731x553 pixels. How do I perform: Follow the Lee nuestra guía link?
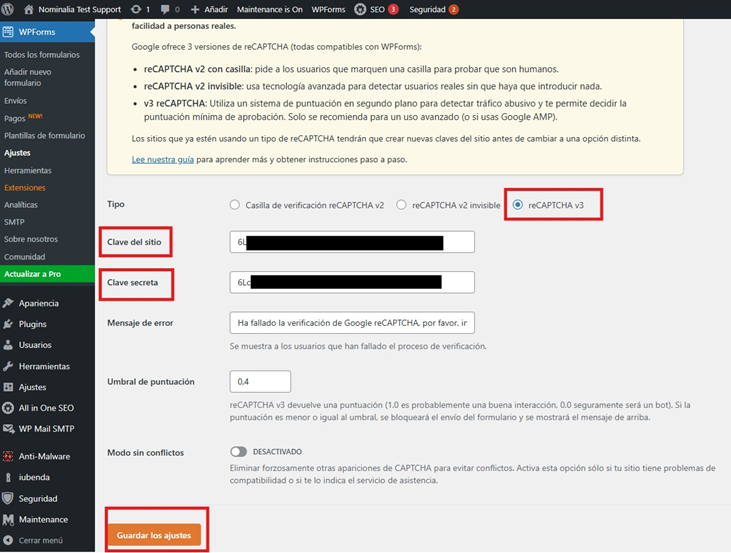coord(163,159)
